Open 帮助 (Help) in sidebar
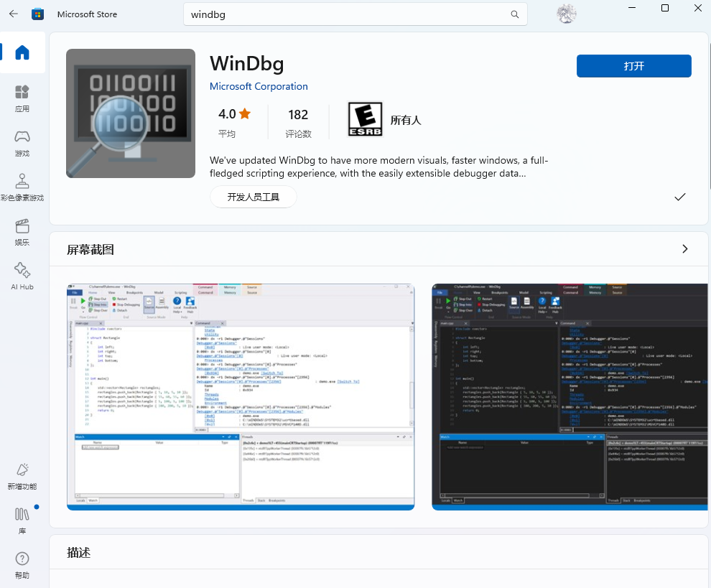The image size is (711, 588). click(22, 565)
